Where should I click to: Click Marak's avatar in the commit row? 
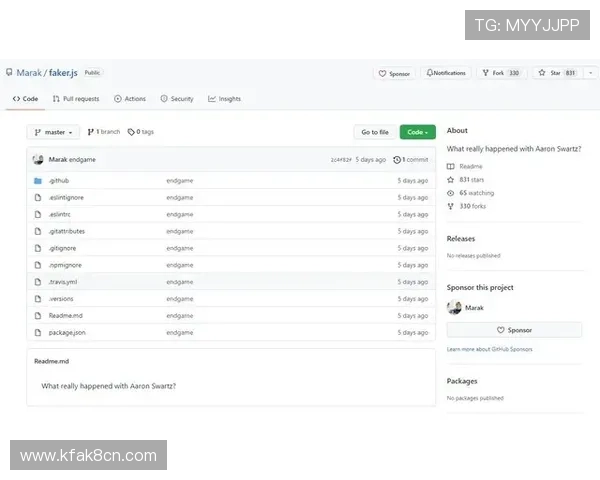pyautogui.click(x=38, y=159)
